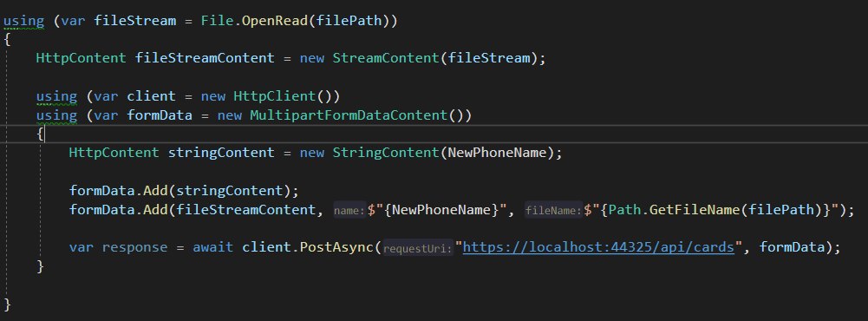Click the fileName: parameter inlay hint
868x321 pixels.
(553, 211)
